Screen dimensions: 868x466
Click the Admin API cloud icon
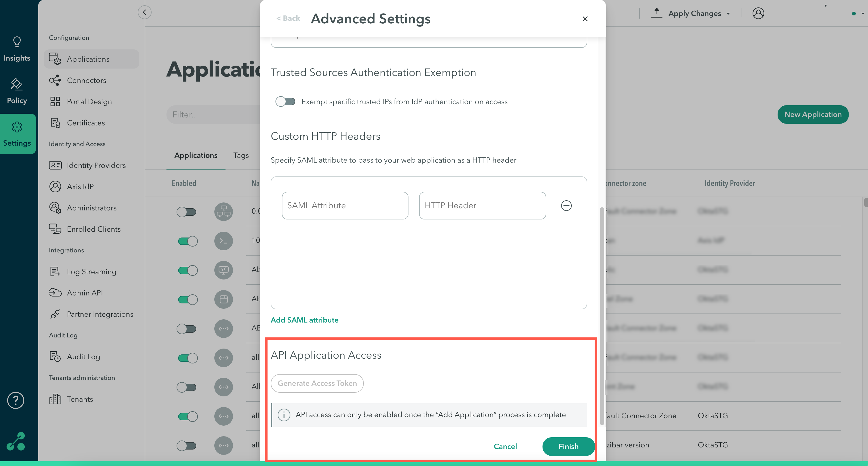55,293
